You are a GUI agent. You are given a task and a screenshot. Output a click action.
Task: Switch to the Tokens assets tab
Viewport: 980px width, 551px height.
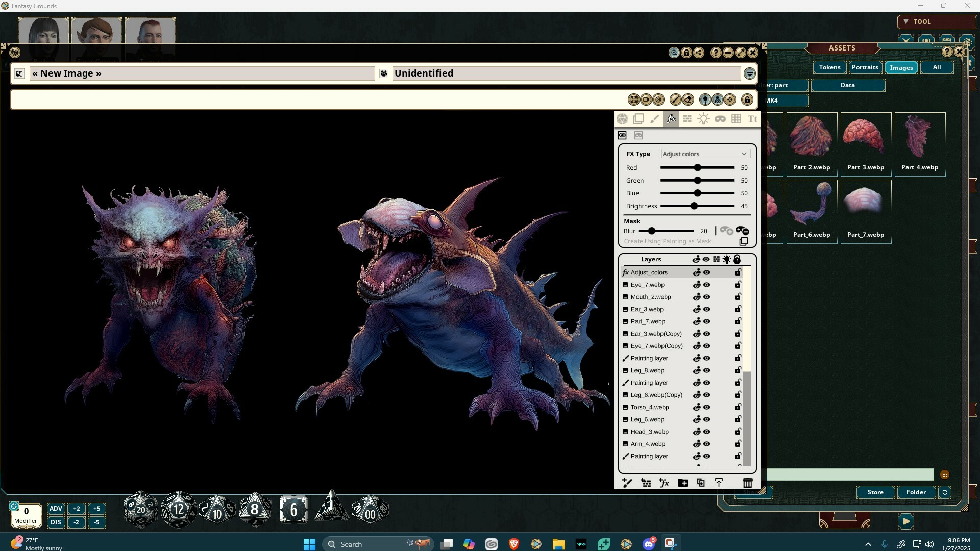coord(829,67)
